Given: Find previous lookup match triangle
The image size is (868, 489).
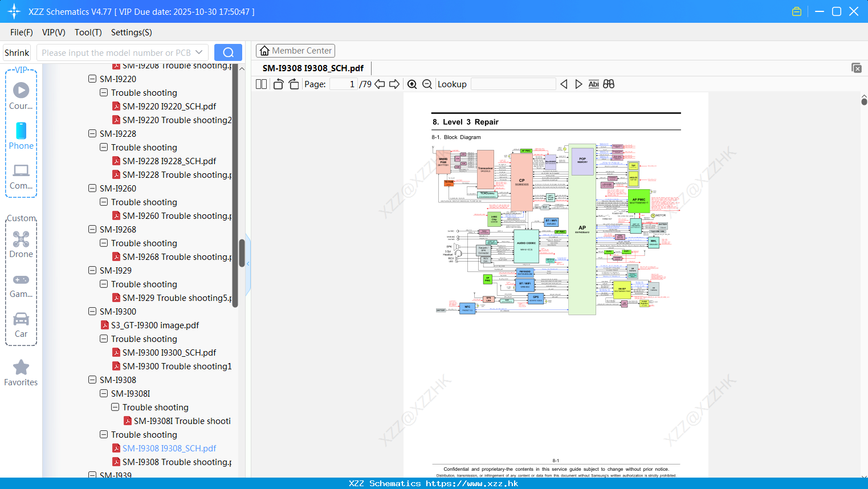Looking at the screenshot, I should pos(564,84).
